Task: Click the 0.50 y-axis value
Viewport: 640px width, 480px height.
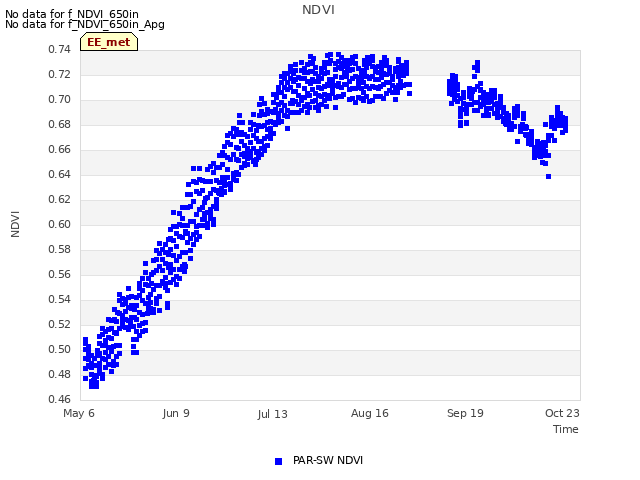Action: (60, 349)
